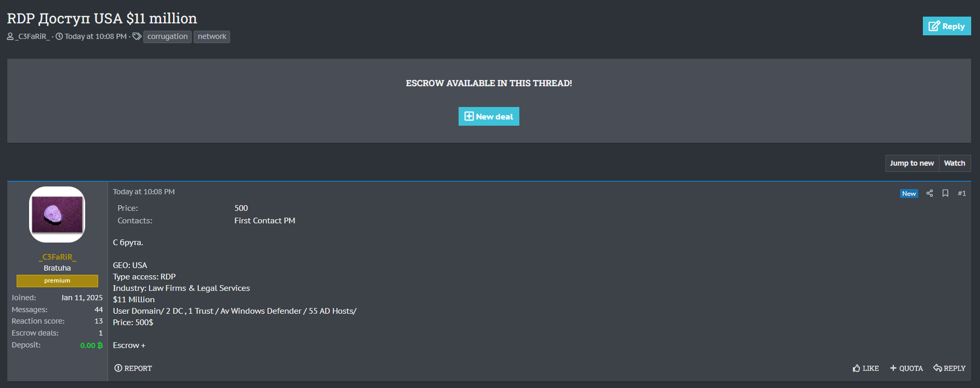The image size is (980, 388).
Task: Open the poster's skull avatar image
Action: pyautogui.click(x=57, y=215)
